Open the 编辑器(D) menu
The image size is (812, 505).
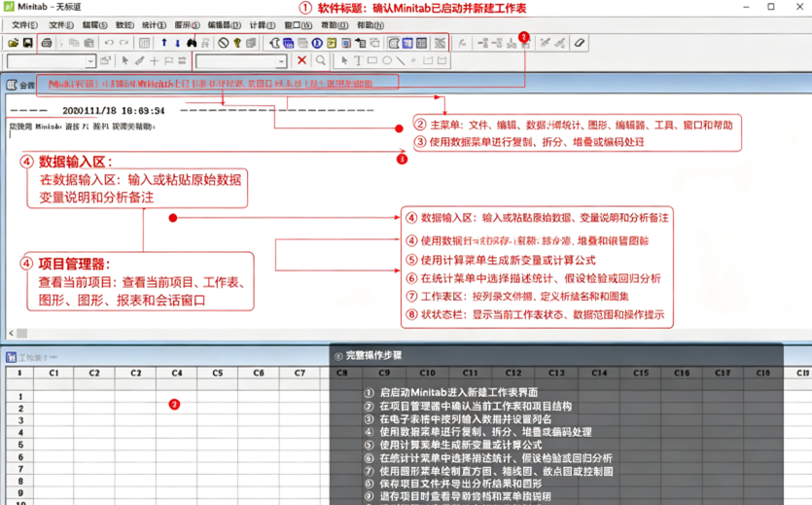(225, 25)
